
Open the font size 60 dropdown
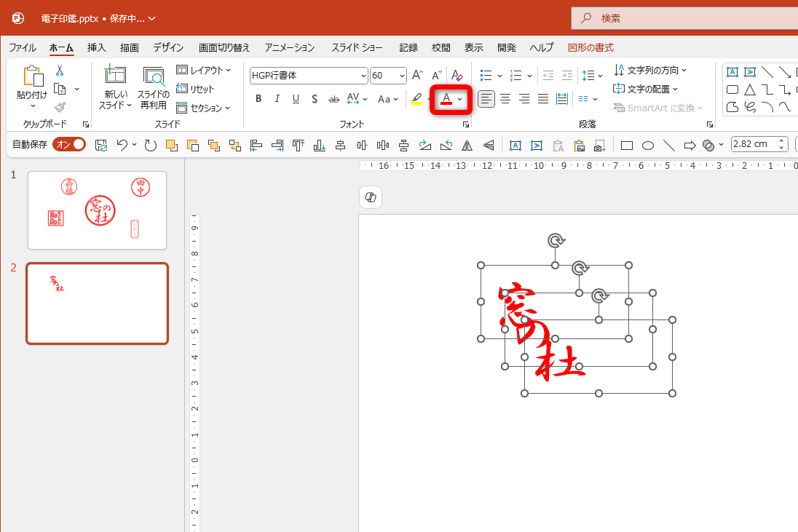pos(402,76)
